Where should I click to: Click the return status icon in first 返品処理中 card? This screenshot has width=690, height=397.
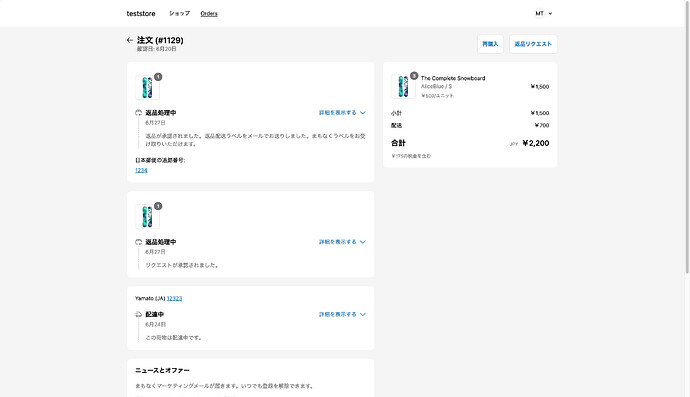pyautogui.click(x=139, y=113)
